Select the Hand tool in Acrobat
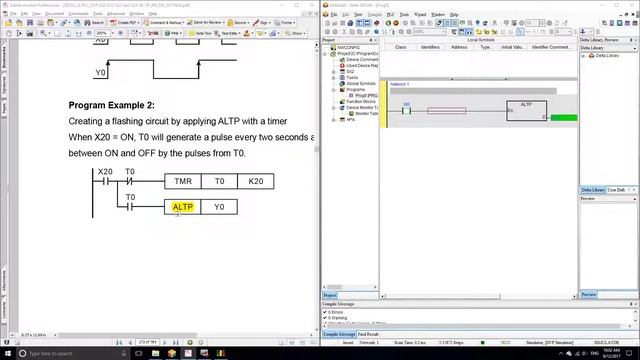 pos(9,33)
